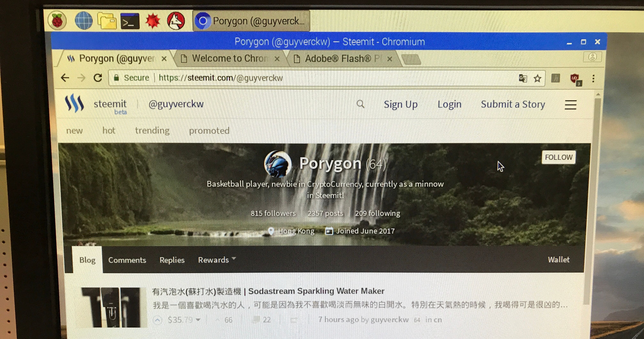Click the gray h extension icon
Image resolution: width=644 pixels, height=339 pixels.
tap(556, 78)
